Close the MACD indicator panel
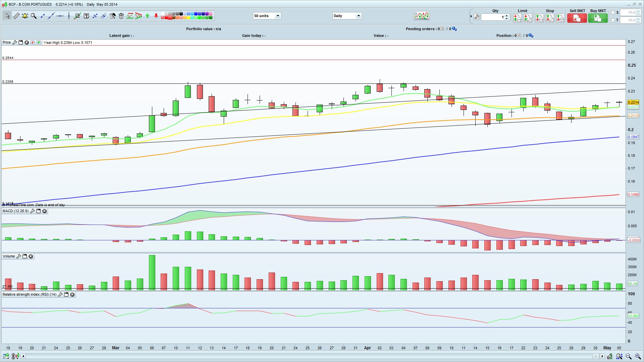The image size is (644, 362). point(44,211)
